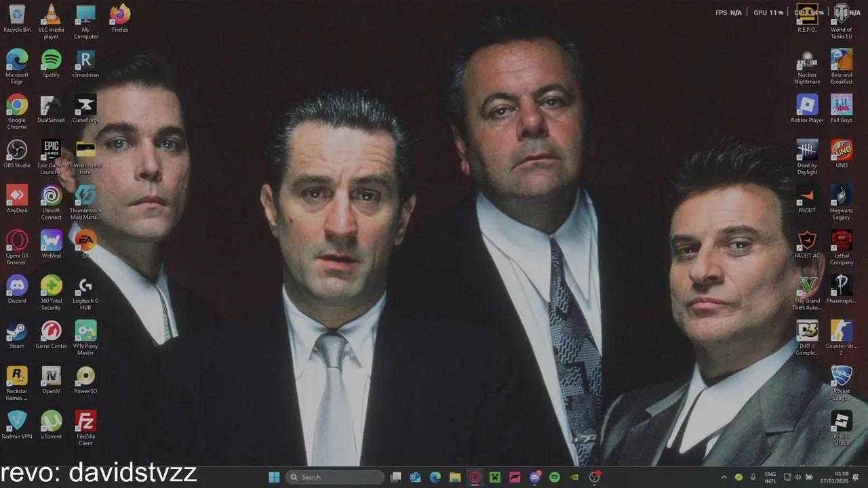
Task: Open the Lethal Company shortcut
Action: click(x=842, y=248)
